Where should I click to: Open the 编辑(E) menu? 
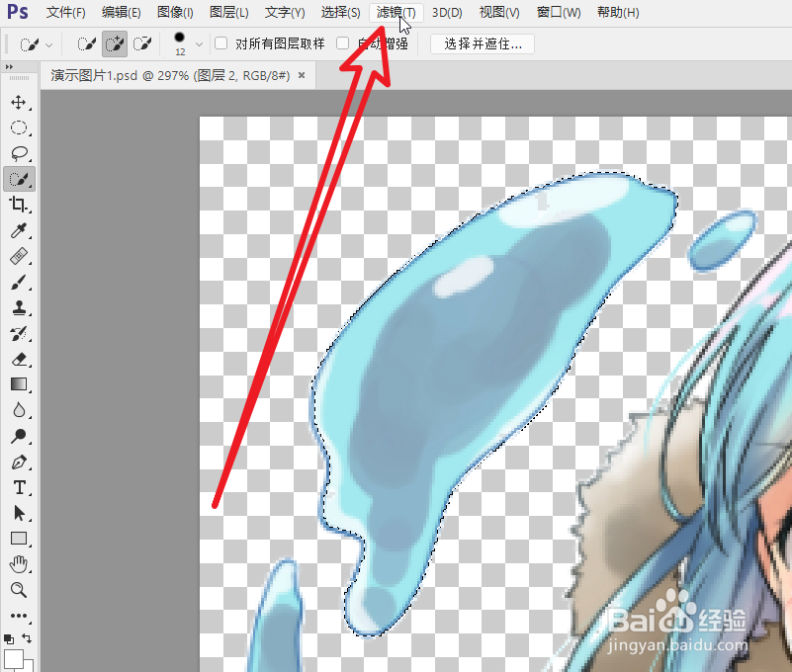coord(122,12)
